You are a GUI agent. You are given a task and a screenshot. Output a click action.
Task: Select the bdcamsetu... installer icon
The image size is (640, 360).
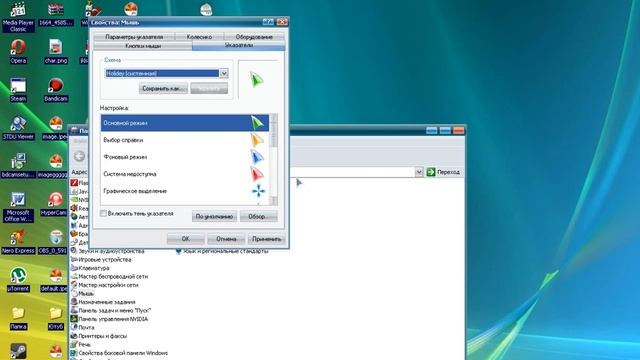click(18, 166)
